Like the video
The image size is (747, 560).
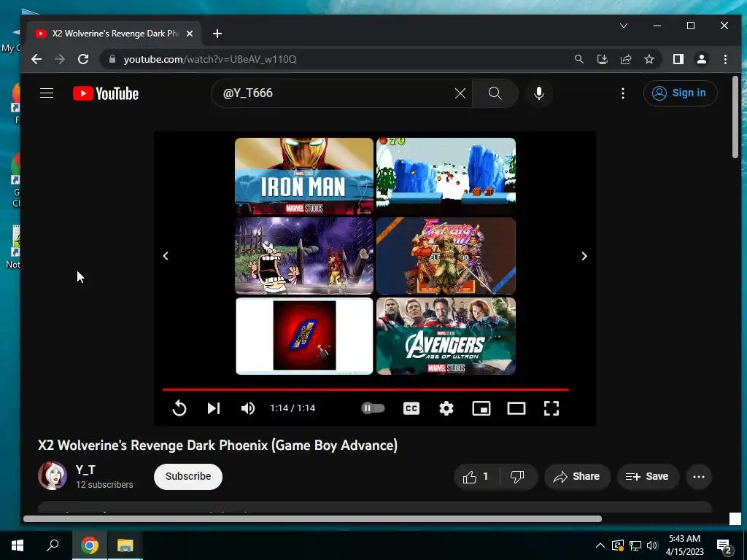click(476, 477)
